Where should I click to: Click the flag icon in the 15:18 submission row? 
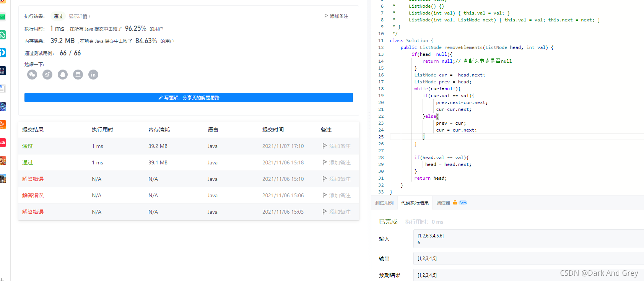coord(325,162)
